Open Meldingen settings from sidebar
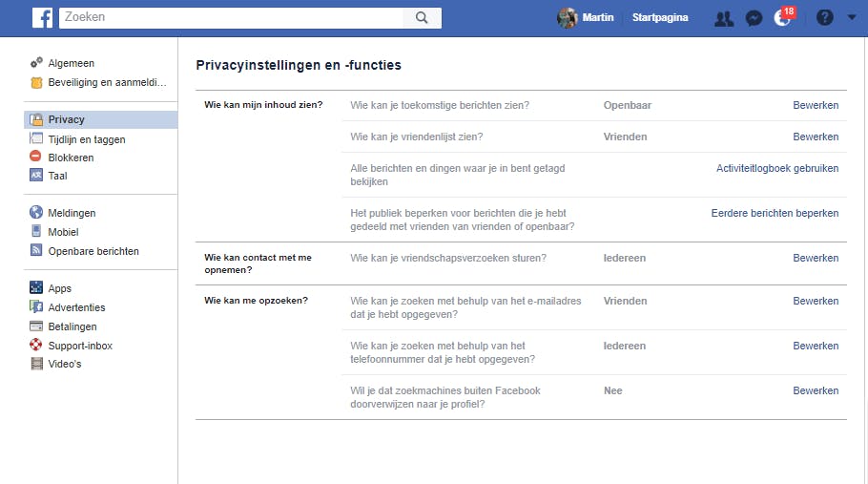This screenshot has height=484, width=868. 72,213
